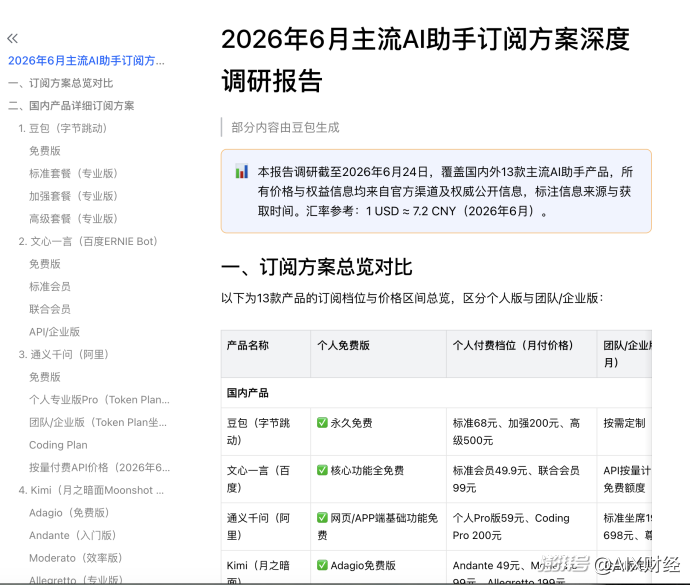The height and width of the screenshot is (585, 690).
Task: Go to 加强套餐（专业版） outline entry
Action: tap(73, 196)
